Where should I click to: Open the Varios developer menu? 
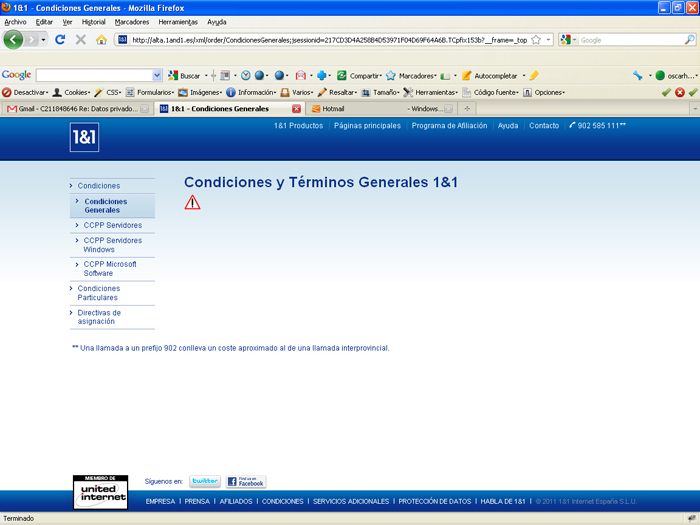tap(297, 92)
